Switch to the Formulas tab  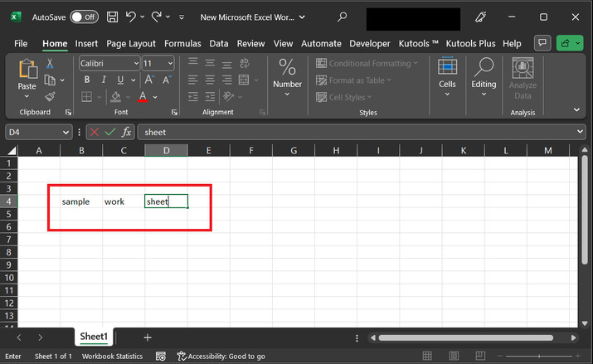pos(182,43)
